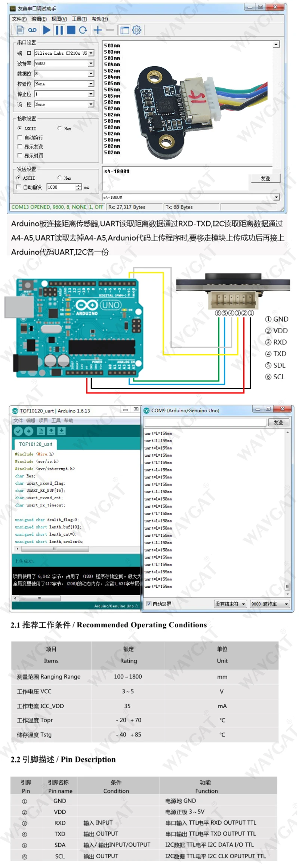The height and width of the screenshot is (868, 299).
Task: Select ASCII radio under 发送设置
Action: [19, 178]
